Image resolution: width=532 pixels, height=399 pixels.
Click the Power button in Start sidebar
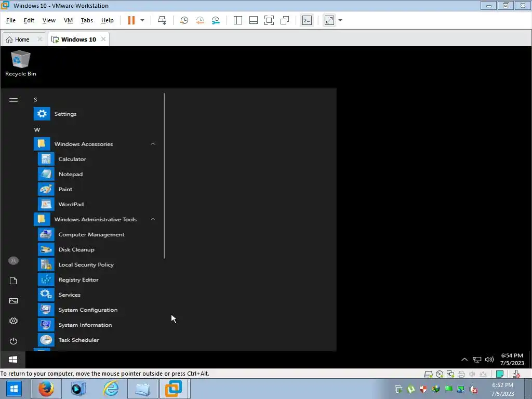click(13, 341)
